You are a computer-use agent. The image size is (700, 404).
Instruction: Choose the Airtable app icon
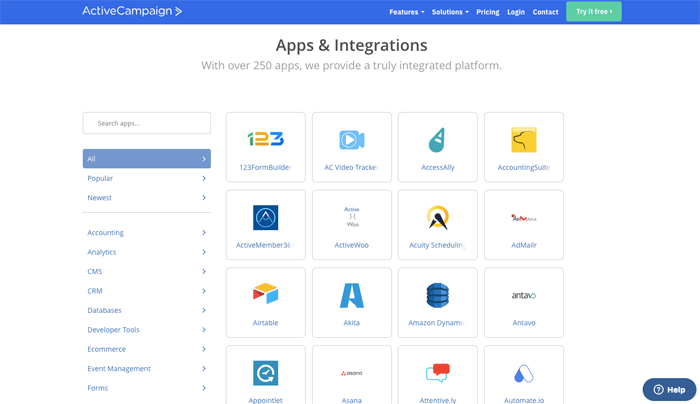[265, 295]
